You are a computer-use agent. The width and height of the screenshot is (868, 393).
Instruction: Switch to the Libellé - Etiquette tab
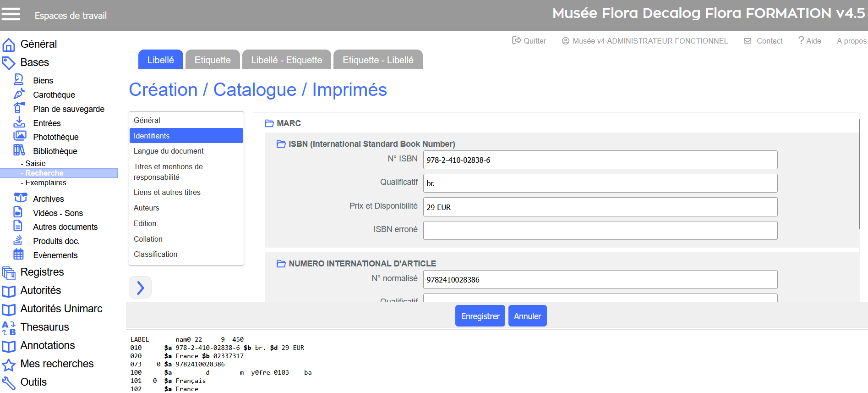tap(286, 60)
